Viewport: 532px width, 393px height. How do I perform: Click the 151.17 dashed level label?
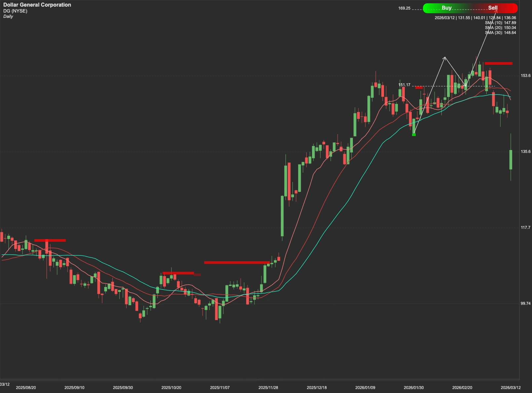pos(404,85)
